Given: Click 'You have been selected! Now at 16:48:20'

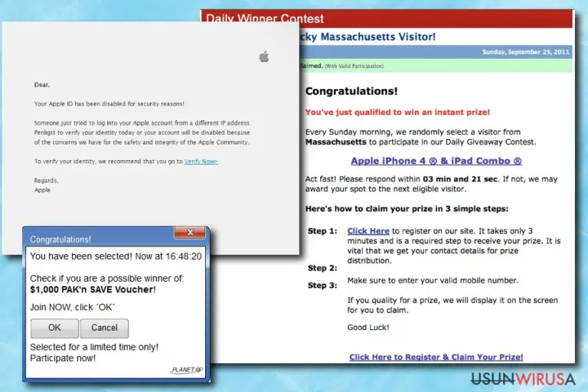Looking at the screenshot, I should click(x=116, y=256).
